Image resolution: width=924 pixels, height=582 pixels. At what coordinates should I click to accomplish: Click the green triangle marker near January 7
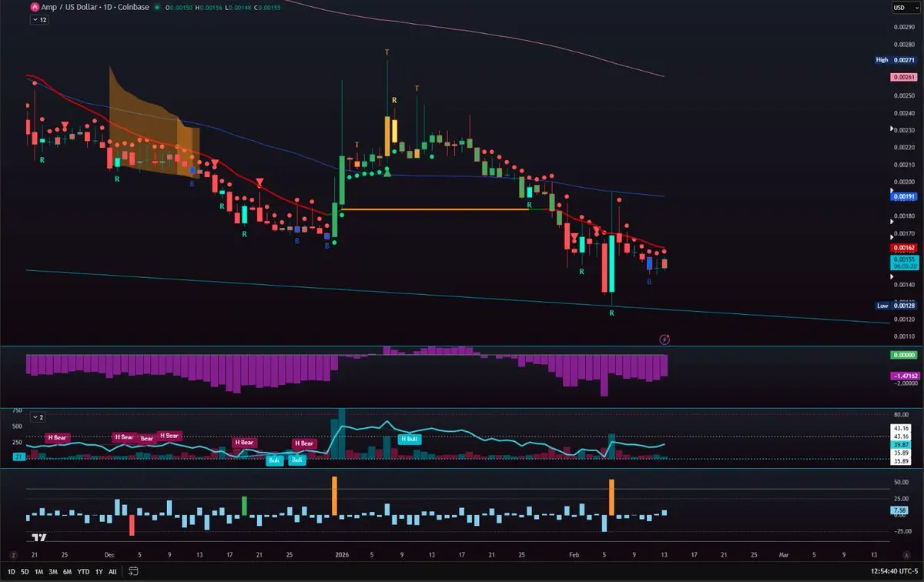[x=388, y=172]
